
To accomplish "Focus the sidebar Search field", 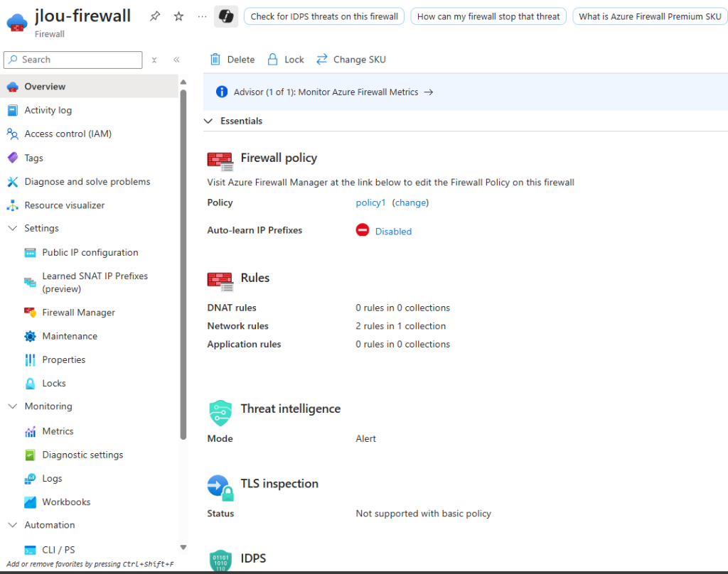I will tap(73, 60).
